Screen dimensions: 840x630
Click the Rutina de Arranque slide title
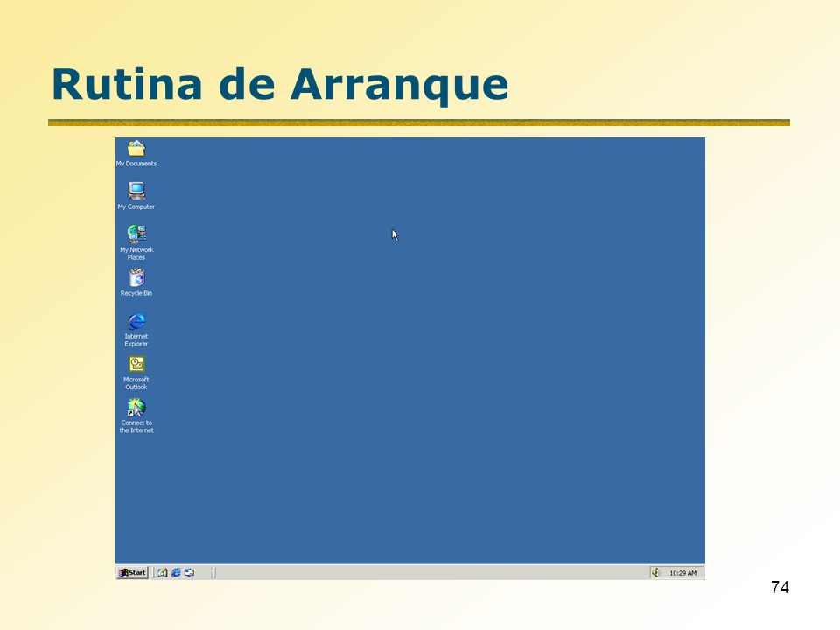pos(280,85)
